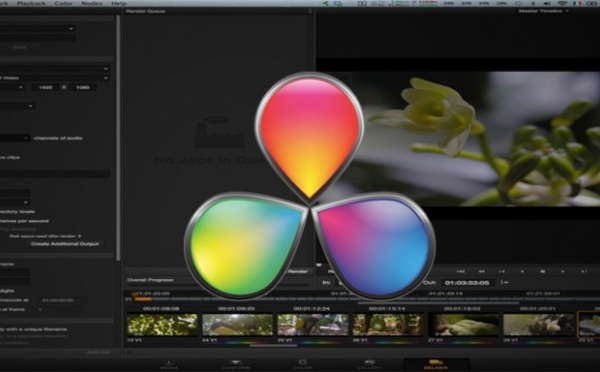Open the Playback menu
The height and width of the screenshot is (372, 600).
click(31, 3)
